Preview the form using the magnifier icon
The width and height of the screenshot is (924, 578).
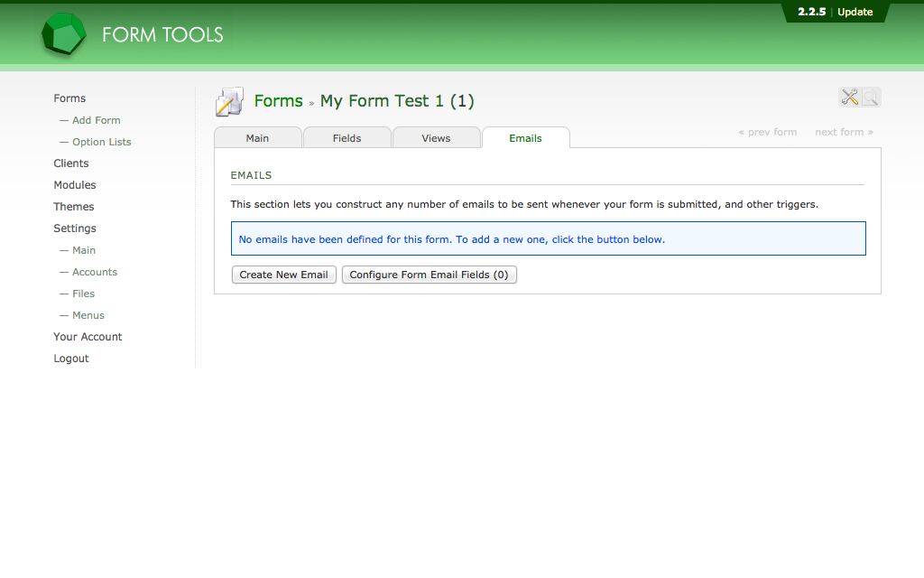click(869, 97)
